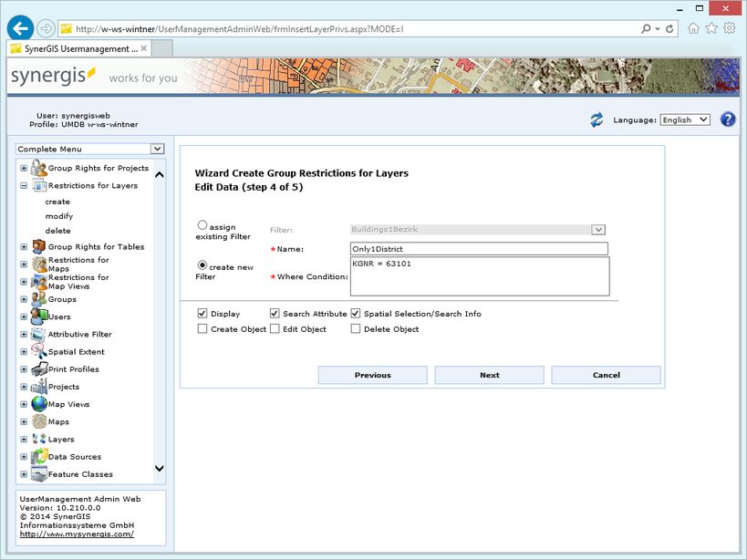The height and width of the screenshot is (560, 747).
Task: Open the Complete Menu dropdown
Action: coord(156,148)
